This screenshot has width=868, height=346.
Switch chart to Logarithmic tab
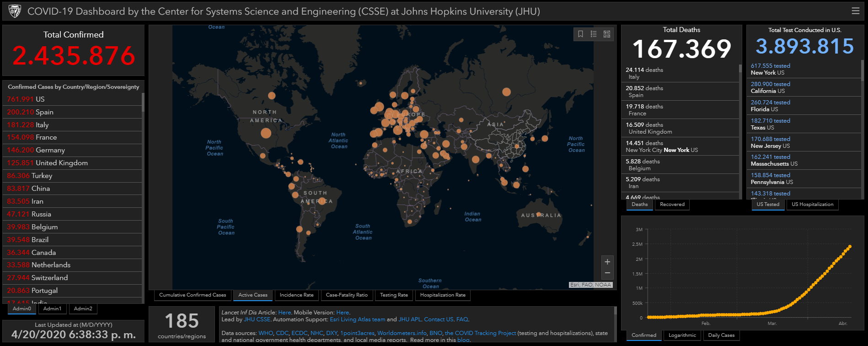[x=682, y=335]
